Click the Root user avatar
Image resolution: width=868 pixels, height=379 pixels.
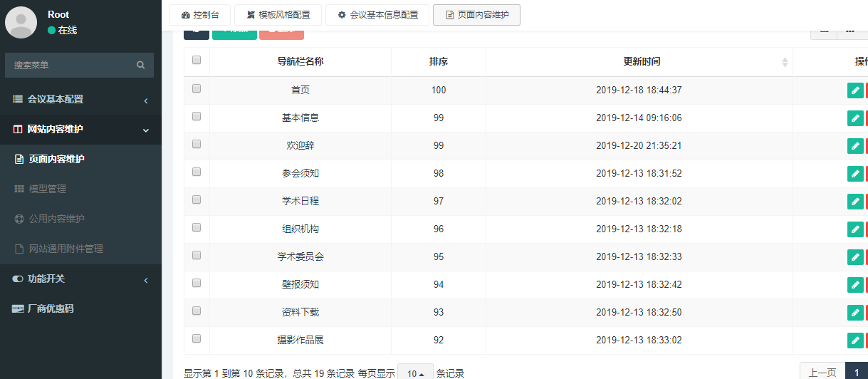pos(21,22)
